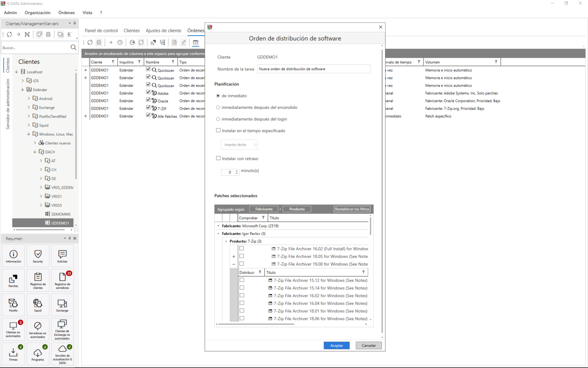Select 'inmediatamente después del login' option

pos(218,119)
